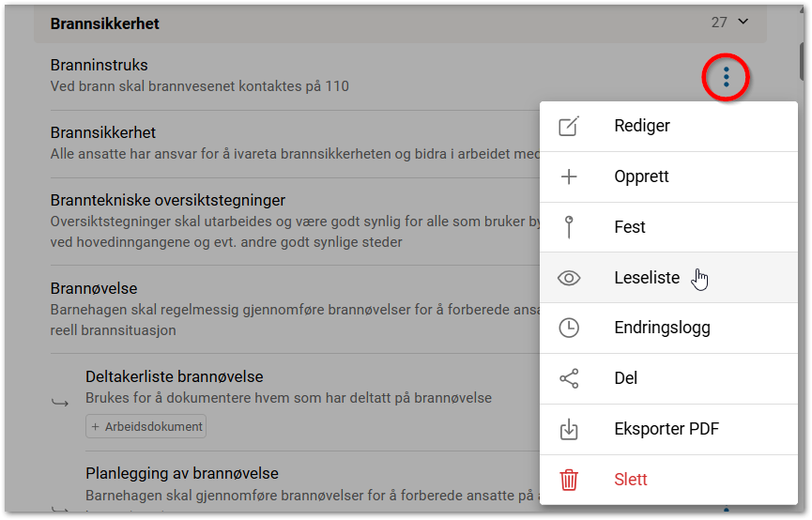Click the share icon beside Del
Viewport: 812px width, 520px height.
click(569, 378)
